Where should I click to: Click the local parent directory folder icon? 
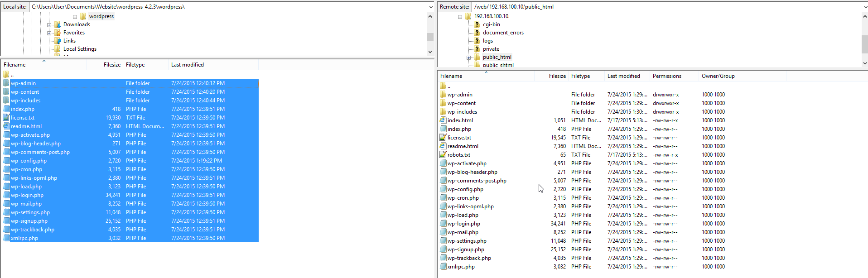6,74
